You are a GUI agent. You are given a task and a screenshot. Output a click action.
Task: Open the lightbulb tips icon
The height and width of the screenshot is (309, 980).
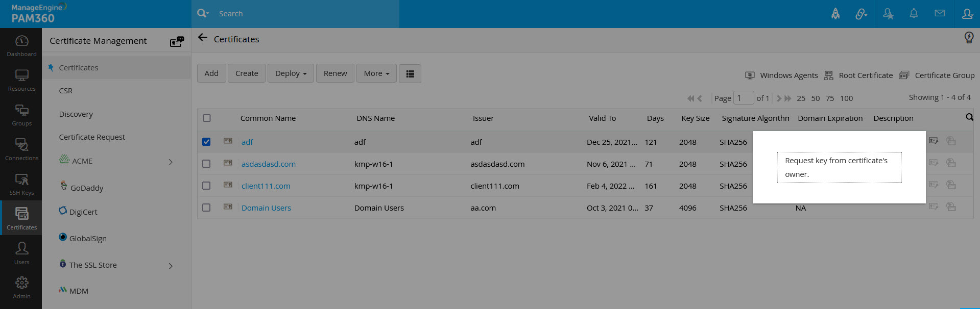969,37
